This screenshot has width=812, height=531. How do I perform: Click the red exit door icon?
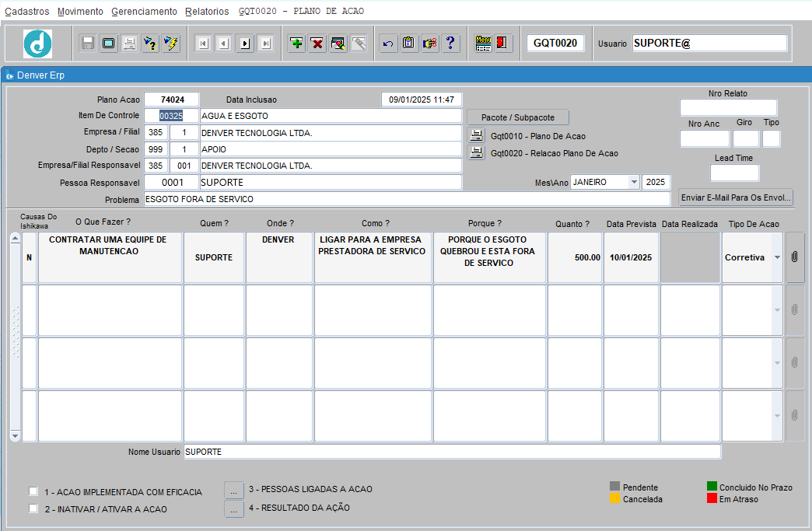coord(502,44)
